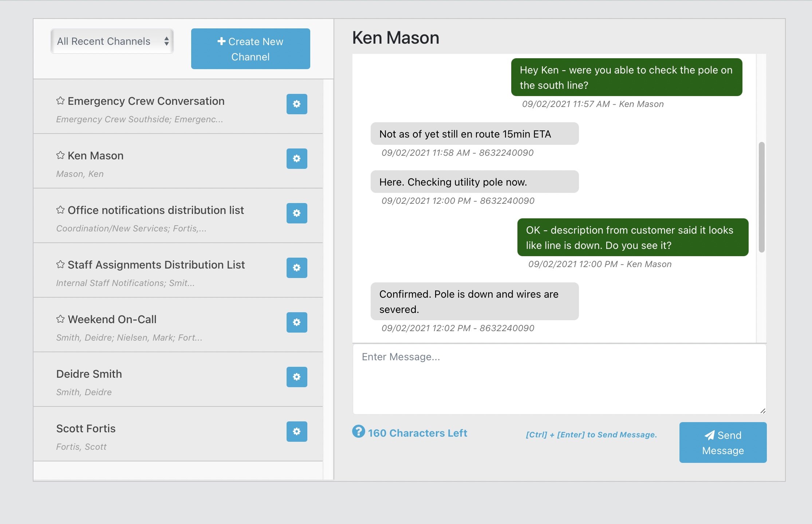Click gear icon beside Staff Assignments Distribution List
The height and width of the screenshot is (524, 812).
pos(297,268)
